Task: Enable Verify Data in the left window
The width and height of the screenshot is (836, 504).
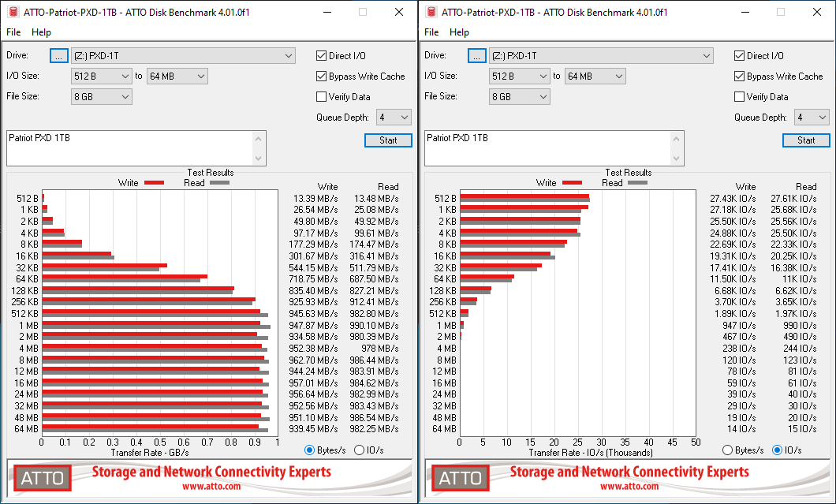Action: [322, 97]
